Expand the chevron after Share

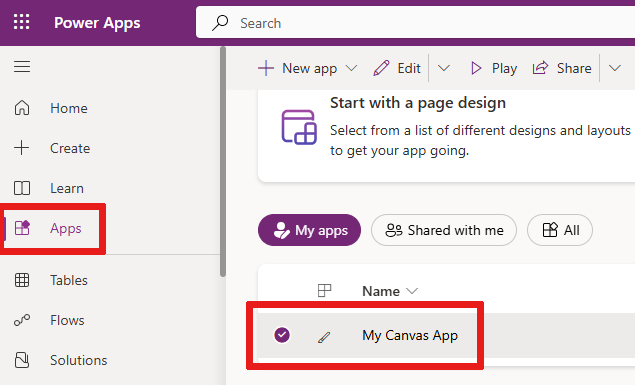click(615, 68)
